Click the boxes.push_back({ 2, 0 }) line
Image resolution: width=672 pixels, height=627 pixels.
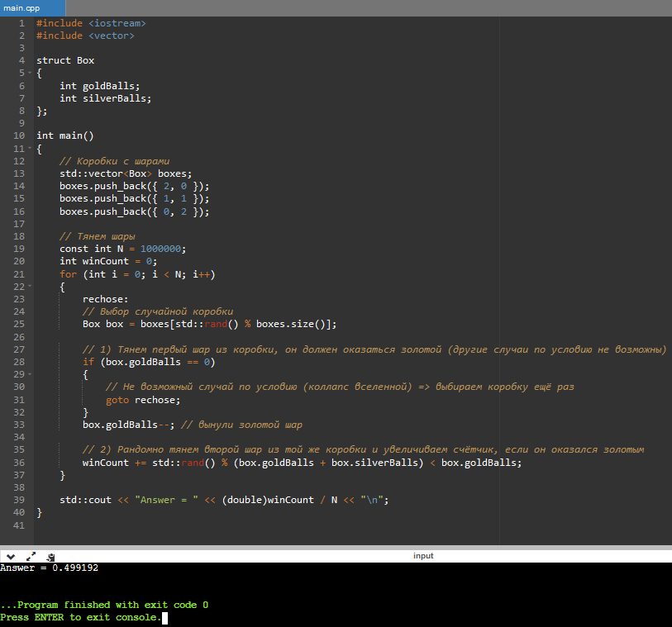134,186
